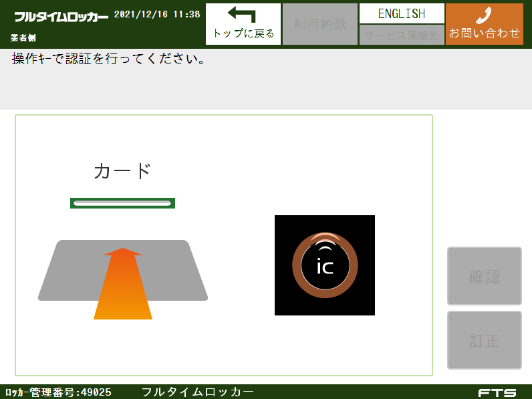Click the フルタイムロッカー text in footer
Image resolution: width=532 pixels, height=399 pixels.
tap(197, 392)
